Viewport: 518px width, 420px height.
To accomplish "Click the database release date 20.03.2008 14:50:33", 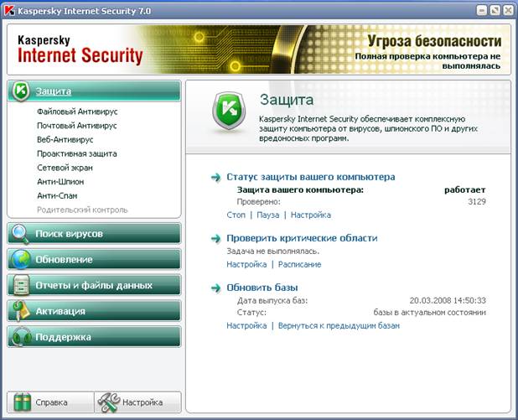I will click(448, 301).
